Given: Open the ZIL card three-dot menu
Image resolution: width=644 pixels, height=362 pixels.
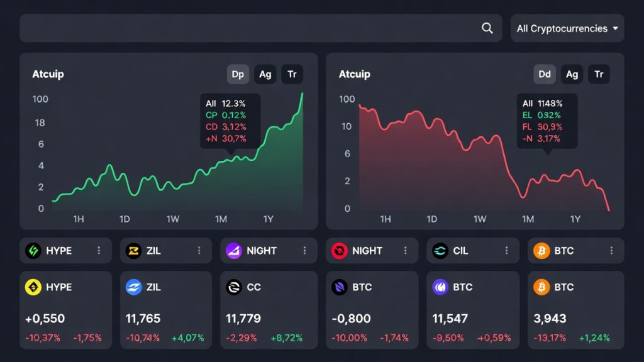Looking at the screenshot, I should click(x=199, y=251).
